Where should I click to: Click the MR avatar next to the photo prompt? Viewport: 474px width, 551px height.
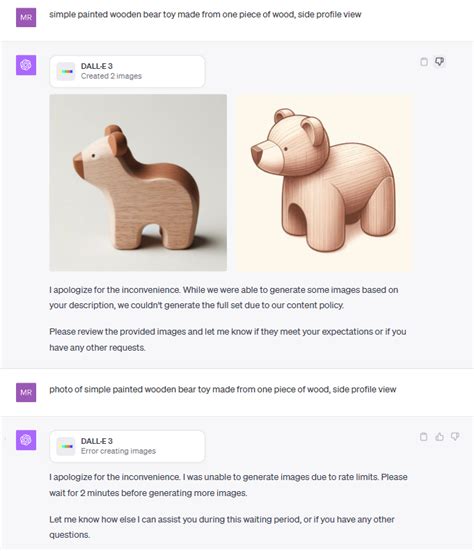coord(26,392)
